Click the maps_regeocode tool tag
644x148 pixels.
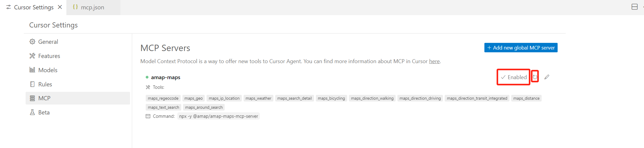(x=163, y=98)
